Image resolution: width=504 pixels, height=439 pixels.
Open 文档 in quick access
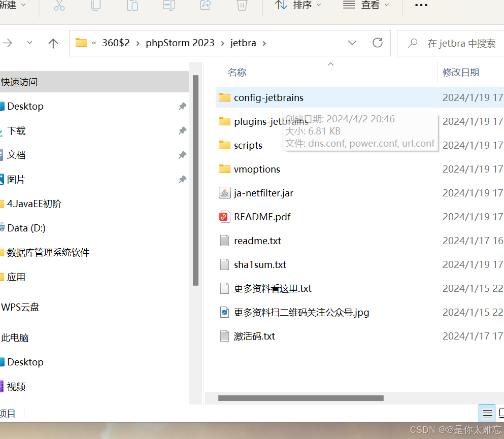16,155
